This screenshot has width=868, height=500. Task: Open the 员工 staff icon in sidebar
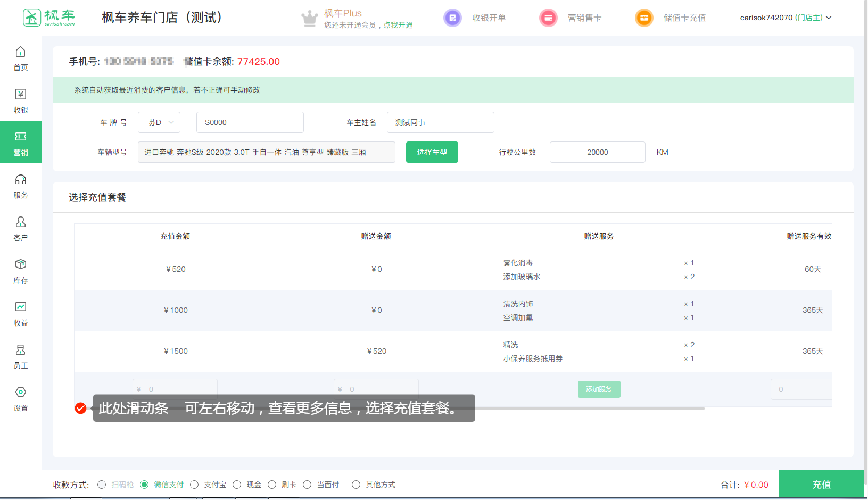20,350
